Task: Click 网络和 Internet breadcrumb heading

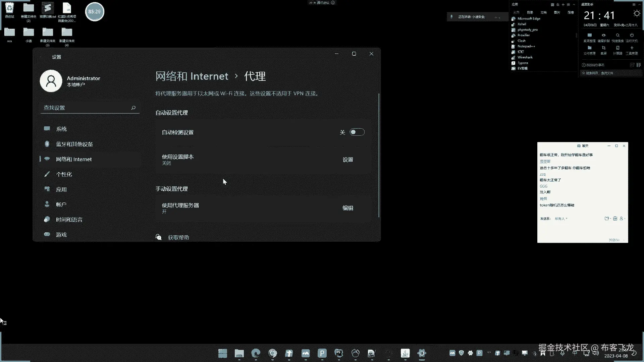Action: pos(192,76)
